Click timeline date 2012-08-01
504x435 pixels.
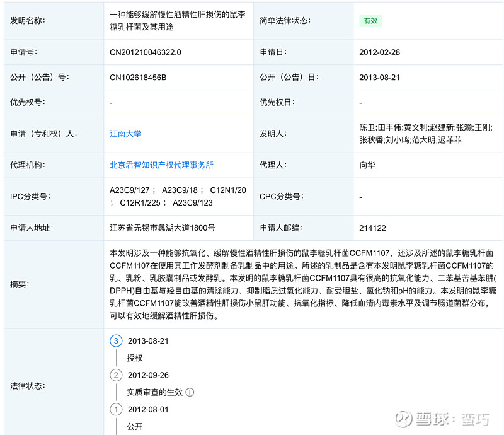tap(148, 409)
